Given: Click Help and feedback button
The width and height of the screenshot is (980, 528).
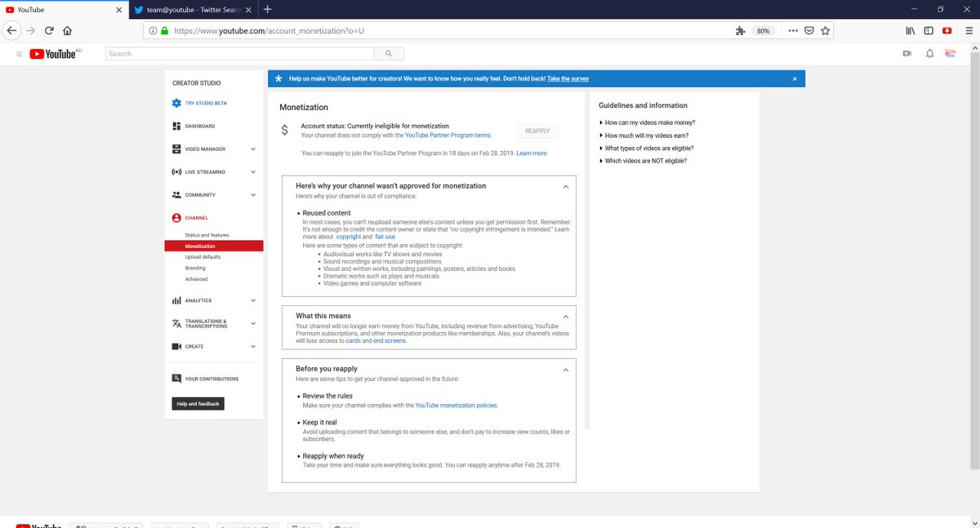Looking at the screenshot, I should pyautogui.click(x=198, y=404).
